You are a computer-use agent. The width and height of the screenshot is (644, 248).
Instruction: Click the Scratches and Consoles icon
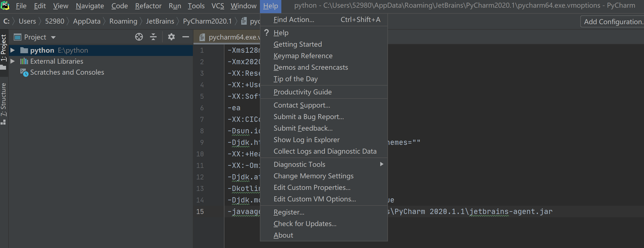coord(24,72)
